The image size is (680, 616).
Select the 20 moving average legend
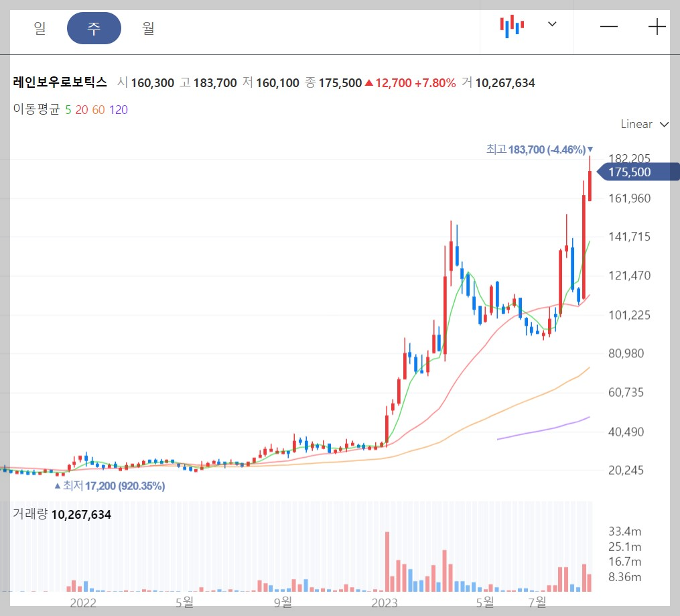point(82,110)
